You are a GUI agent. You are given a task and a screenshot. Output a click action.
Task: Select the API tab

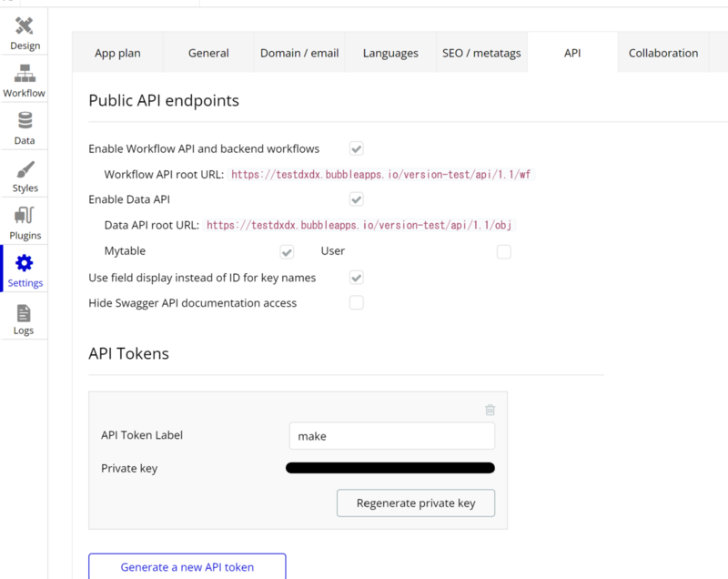[572, 53]
